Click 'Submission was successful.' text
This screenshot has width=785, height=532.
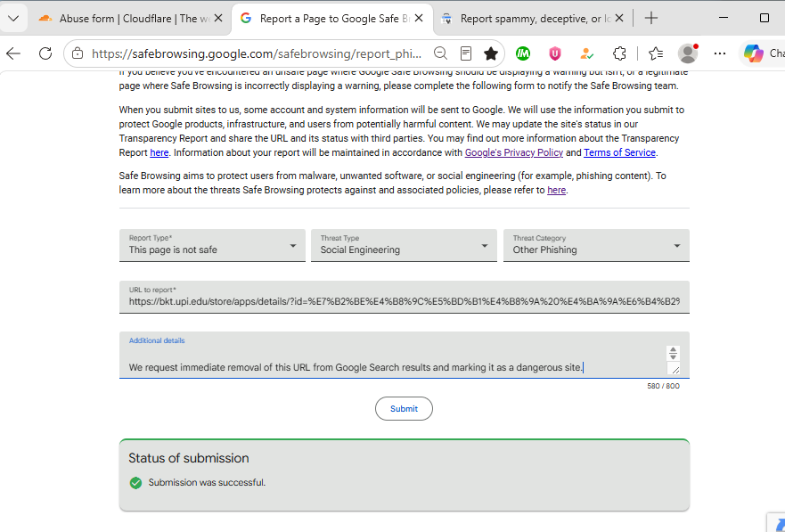tap(207, 482)
